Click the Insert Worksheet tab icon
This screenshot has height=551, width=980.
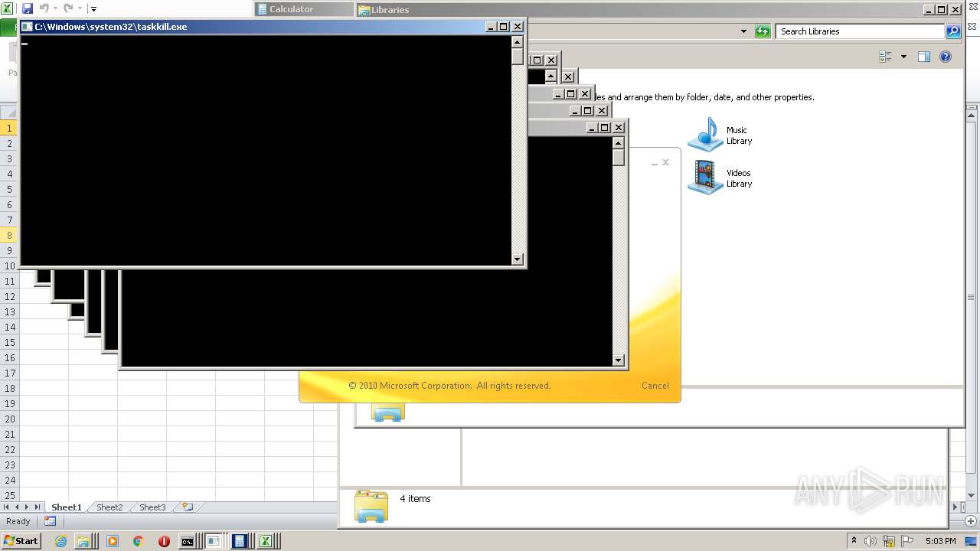(x=187, y=507)
